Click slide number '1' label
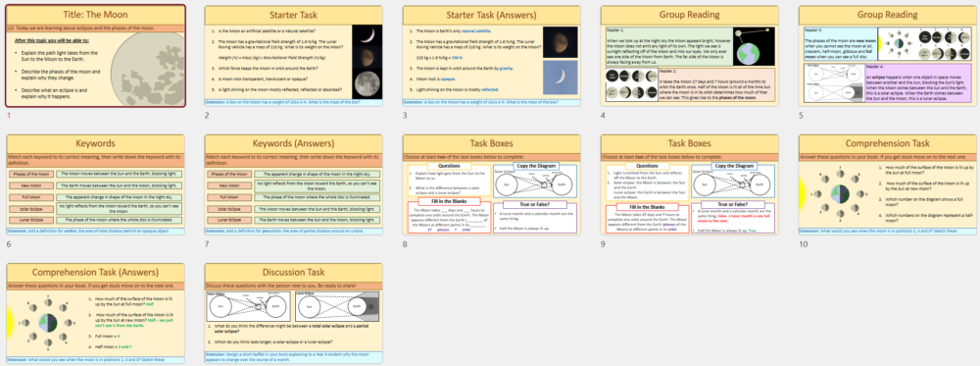Screen dimensions: 980x366 pos(10,115)
